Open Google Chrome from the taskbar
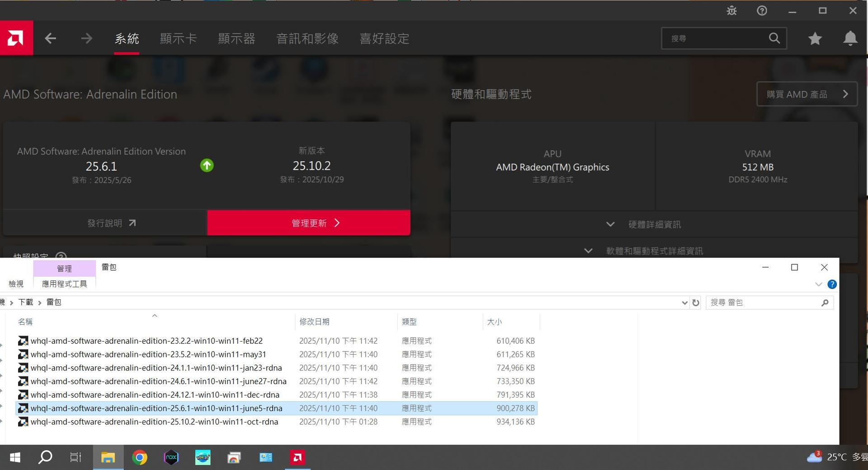The width and height of the screenshot is (868, 470). [x=140, y=458]
